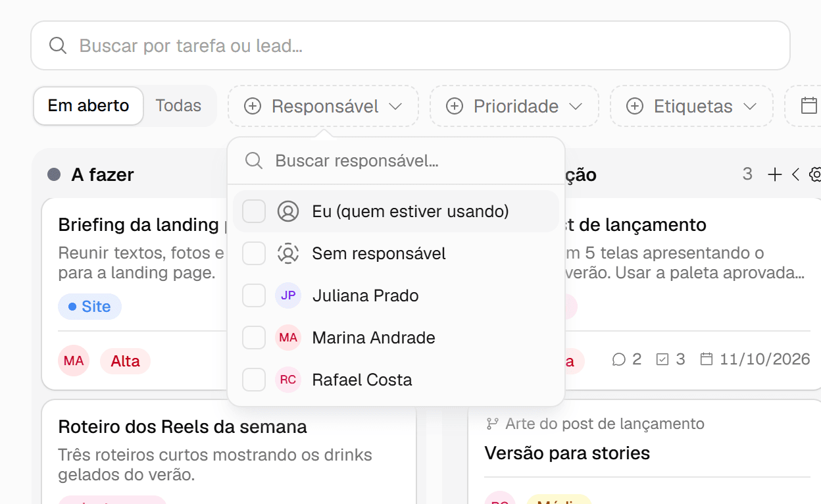Click the branch icon beside 'Arte do post de lançamento'
The width and height of the screenshot is (821, 504).
tap(492, 424)
